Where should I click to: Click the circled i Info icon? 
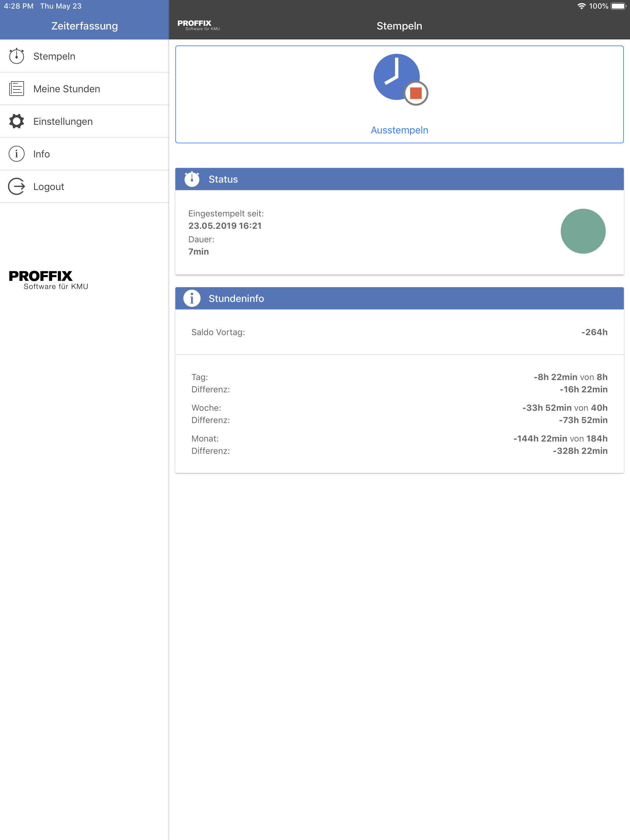[x=16, y=154]
